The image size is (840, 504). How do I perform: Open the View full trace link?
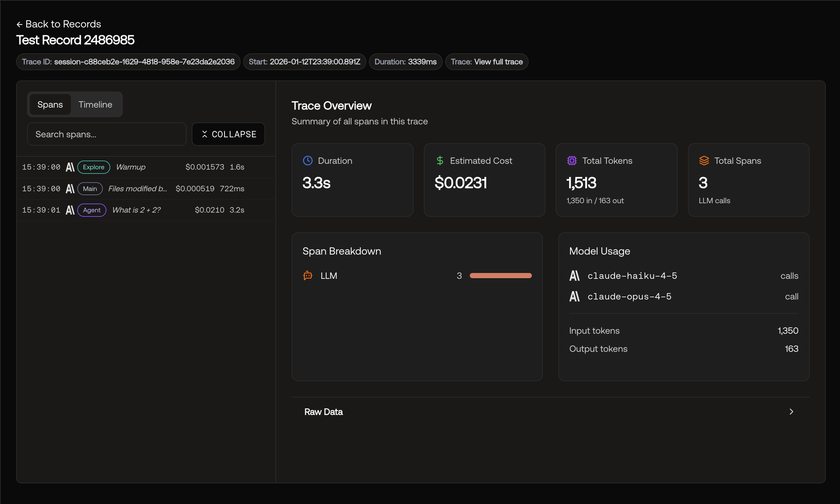point(498,62)
